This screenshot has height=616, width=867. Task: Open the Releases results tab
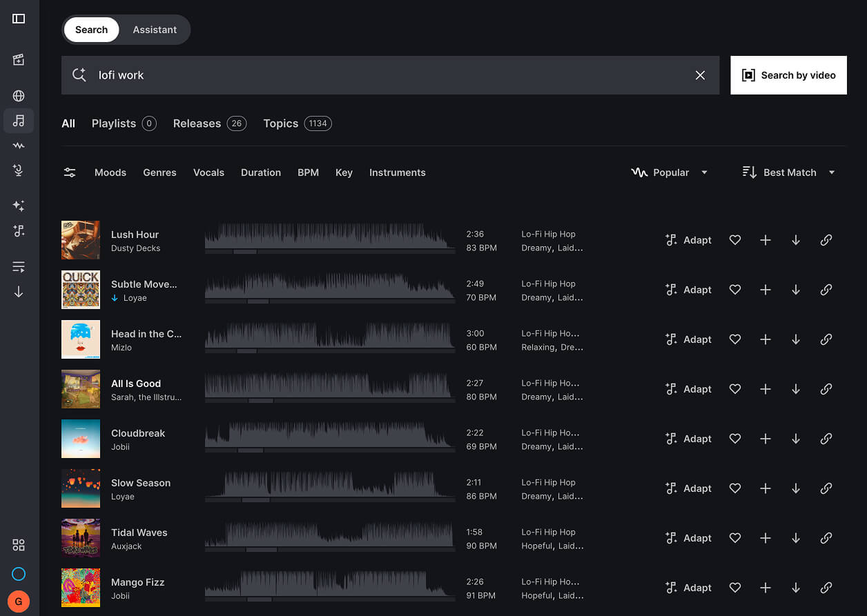coord(197,123)
